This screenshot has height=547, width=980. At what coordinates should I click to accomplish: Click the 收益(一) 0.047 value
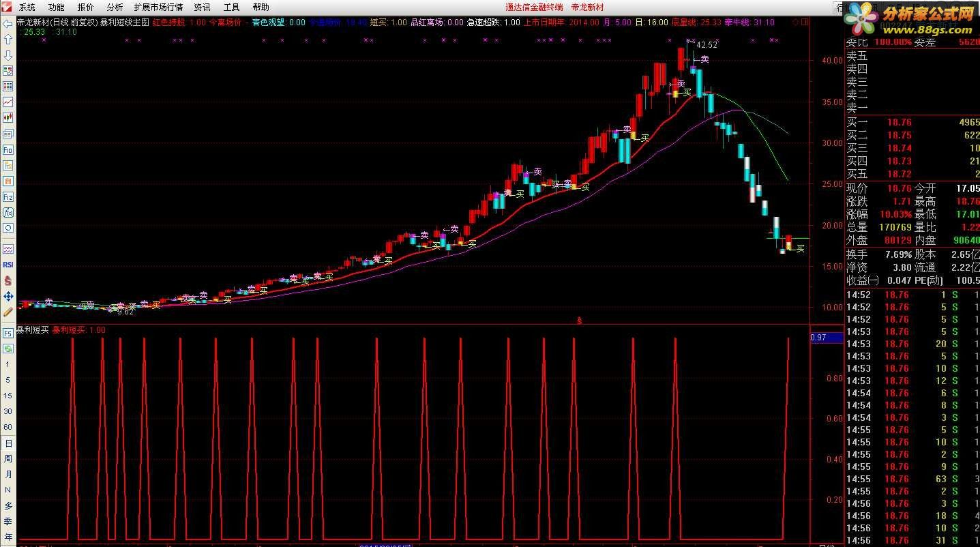coord(901,280)
